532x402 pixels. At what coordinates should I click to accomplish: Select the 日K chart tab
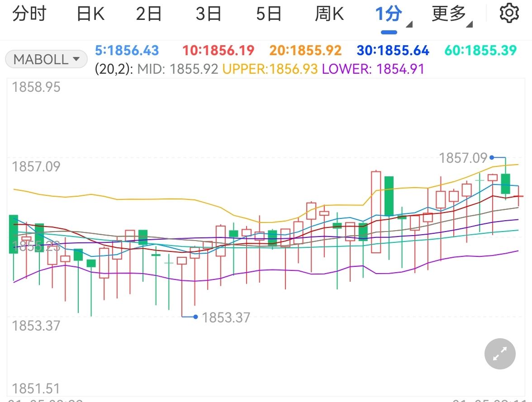click(x=90, y=14)
